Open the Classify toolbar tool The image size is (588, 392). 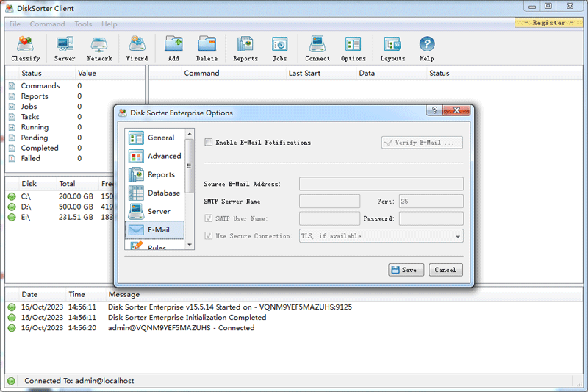(x=25, y=49)
